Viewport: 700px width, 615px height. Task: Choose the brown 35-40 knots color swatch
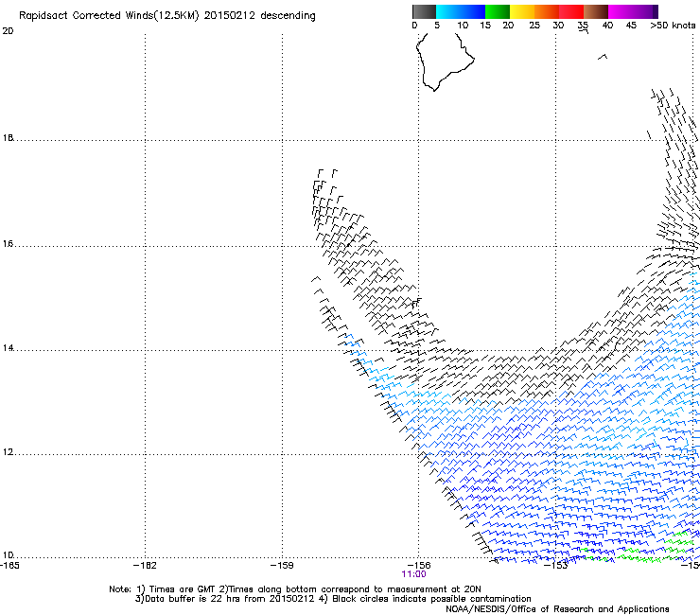tap(596, 11)
